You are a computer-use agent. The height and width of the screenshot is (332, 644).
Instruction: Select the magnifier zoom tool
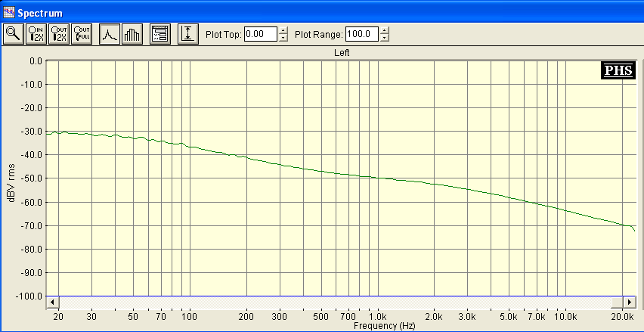coord(14,34)
